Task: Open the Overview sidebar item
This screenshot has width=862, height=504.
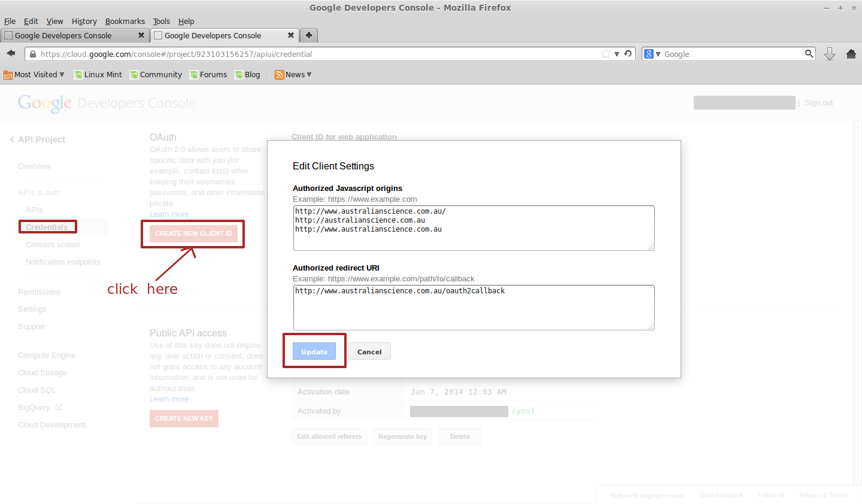Action: pos(34,166)
